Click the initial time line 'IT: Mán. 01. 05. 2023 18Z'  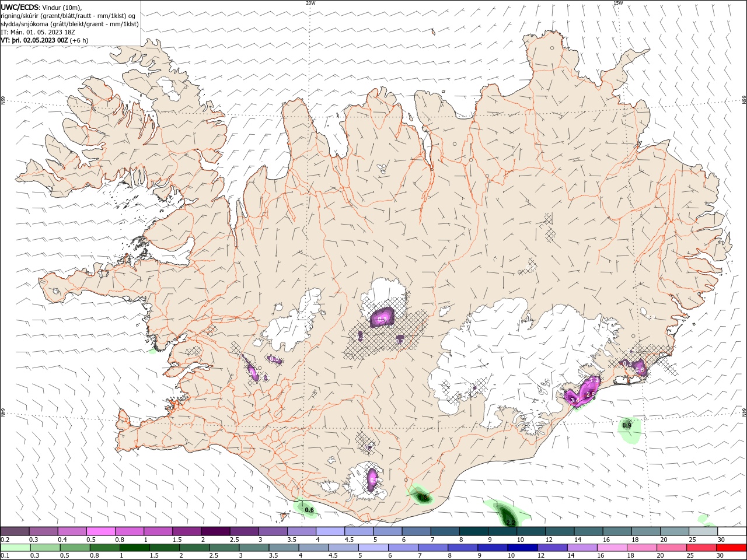pyautogui.click(x=38, y=32)
